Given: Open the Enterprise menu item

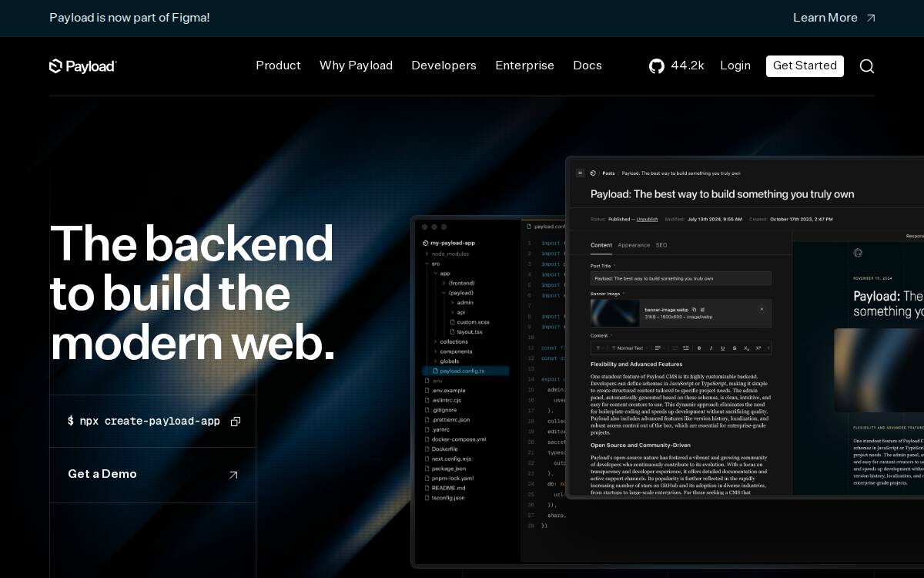Looking at the screenshot, I should (524, 66).
